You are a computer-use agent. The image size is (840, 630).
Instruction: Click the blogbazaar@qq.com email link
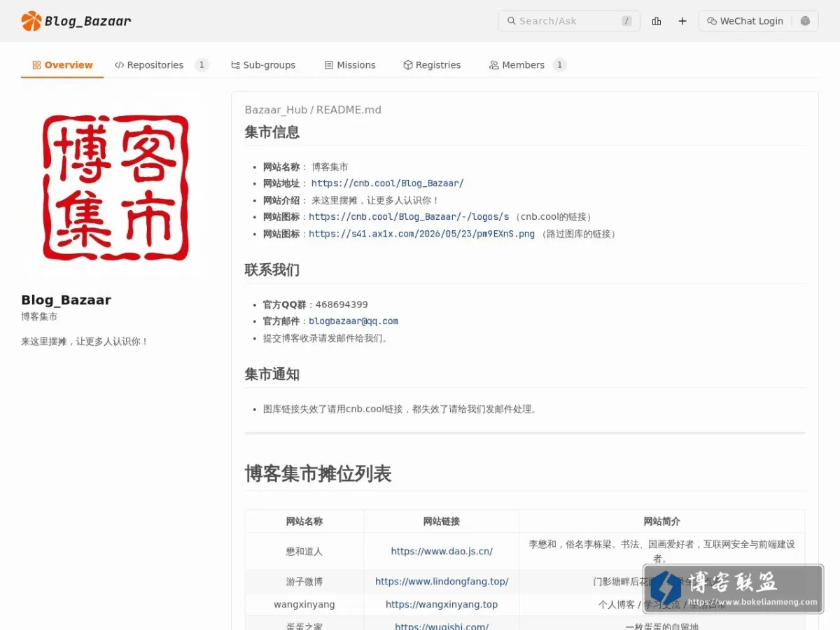[353, 321]
